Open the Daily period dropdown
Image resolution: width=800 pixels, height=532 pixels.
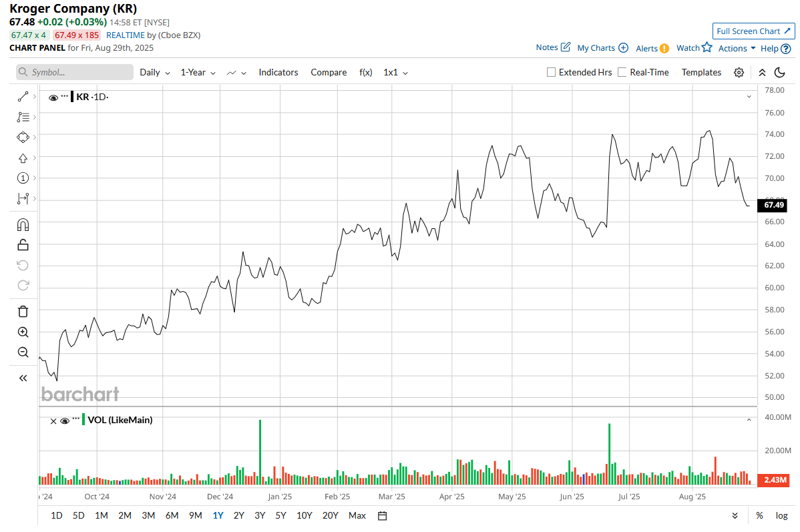coord(155,73)
